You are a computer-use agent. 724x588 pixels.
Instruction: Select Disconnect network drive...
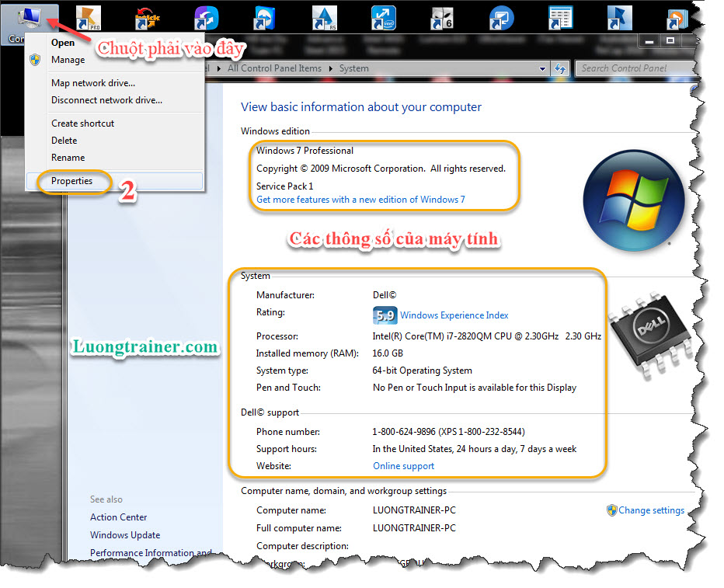[x=106, y=99]
